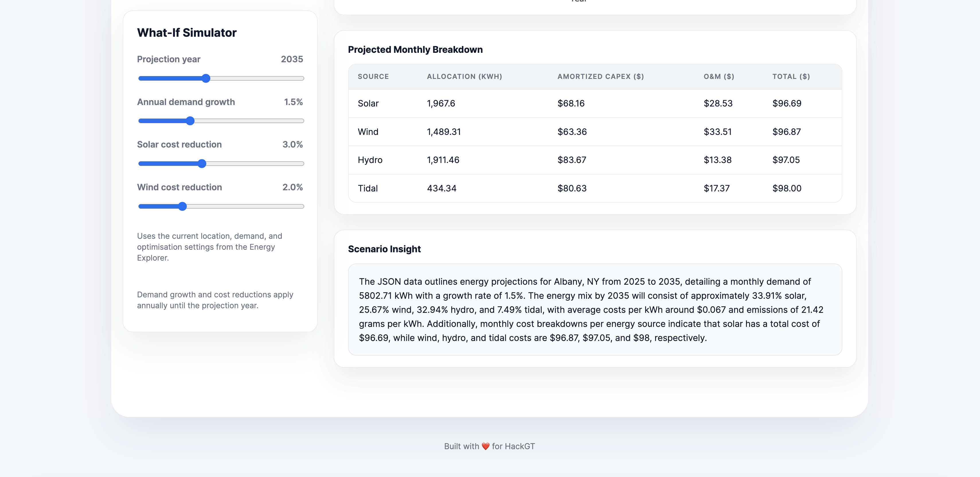Image resolution: width=980 pixels, height=477 pixels.
Task: Click the Solar cost reduction slider handle
Action: point(202,164)
